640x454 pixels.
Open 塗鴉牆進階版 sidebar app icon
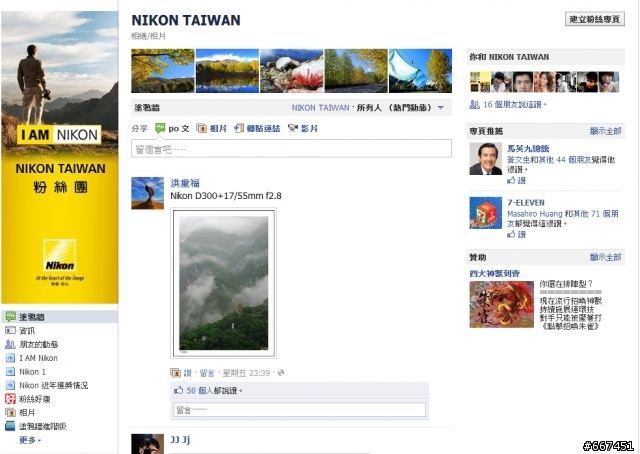point(10,426)
